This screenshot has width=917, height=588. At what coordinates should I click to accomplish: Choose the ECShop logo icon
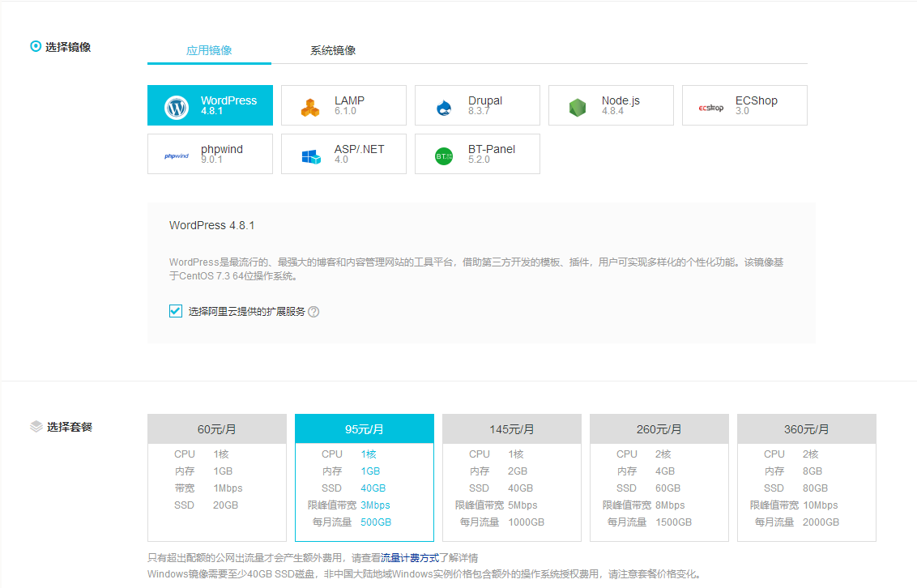click(710, 107)
